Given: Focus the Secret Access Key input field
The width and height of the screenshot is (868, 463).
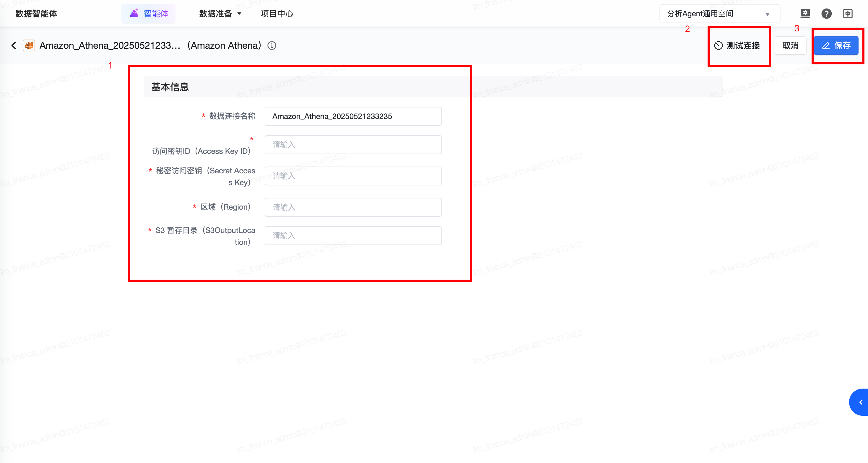Looking at the screenshot, I should (x=353, y=176).
